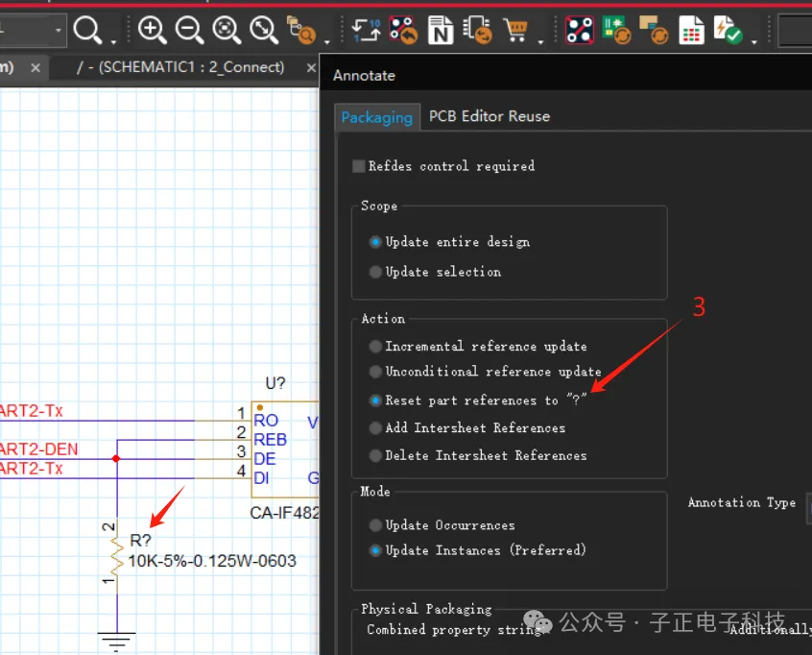The width and height of the screenshot is (812, 655).
Task: Click the Zoom Out toolbar icon
Action: pos(189,30)
